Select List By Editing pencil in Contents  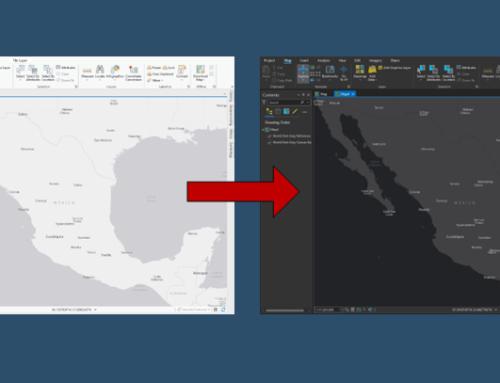pyautogui.click(x=295, y=112)
